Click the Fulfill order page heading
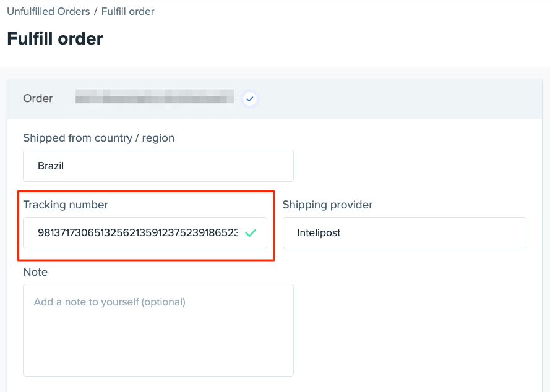Screen dimensions: 550x392 pyautogui.click(x=55, y=39)
